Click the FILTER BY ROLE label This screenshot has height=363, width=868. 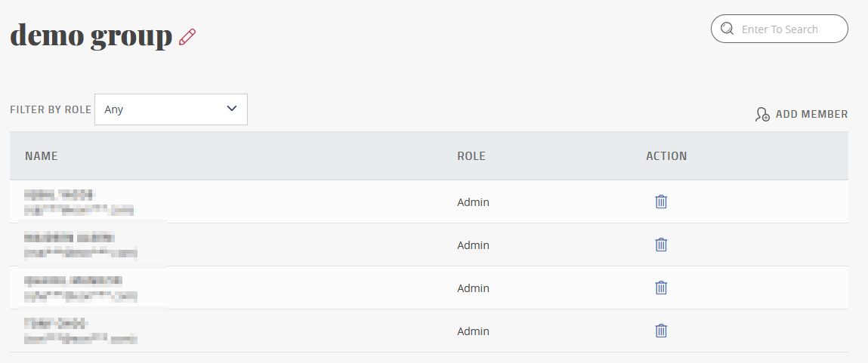51,109
